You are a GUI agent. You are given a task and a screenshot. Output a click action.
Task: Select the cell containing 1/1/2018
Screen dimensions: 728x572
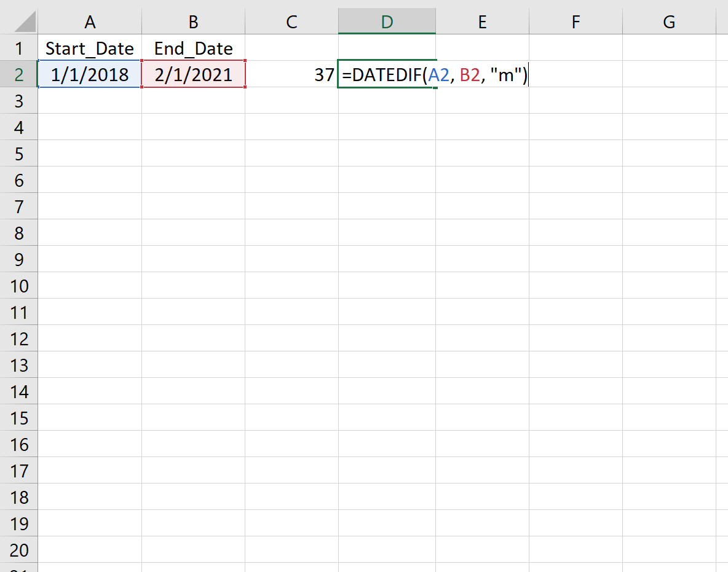[x=90, y=74]
